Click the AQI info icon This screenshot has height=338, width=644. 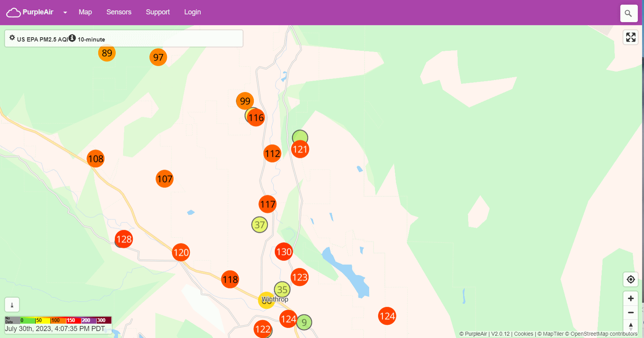pos(72,38)
